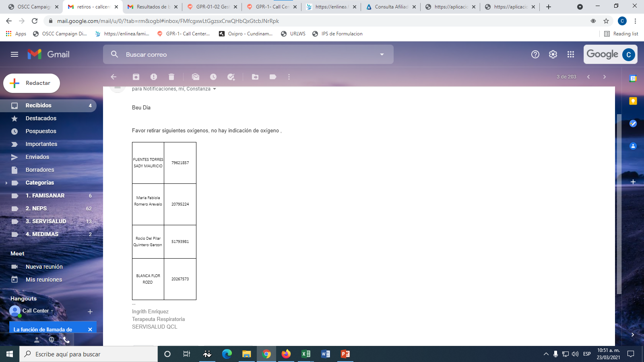Open more email actions menu
Viewport: 644px width, 362px height.
coord(289,77)
